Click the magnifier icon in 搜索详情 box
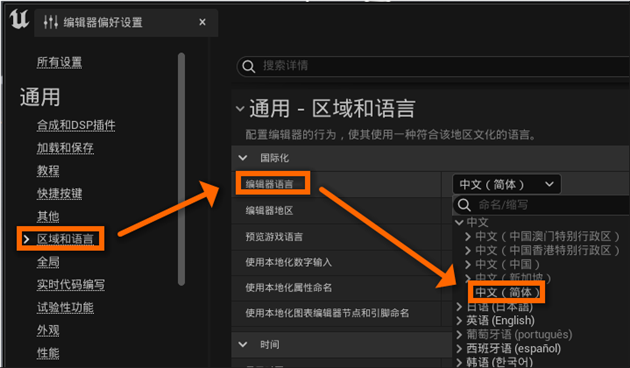Viewport: 630px width, 368px height. pyautogui.click(x=249, y=66)
